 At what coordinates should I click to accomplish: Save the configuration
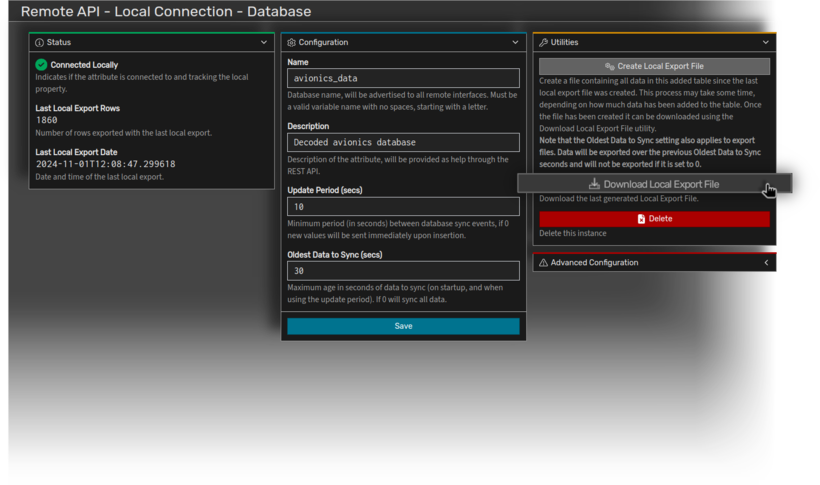(x=403, y=326)
